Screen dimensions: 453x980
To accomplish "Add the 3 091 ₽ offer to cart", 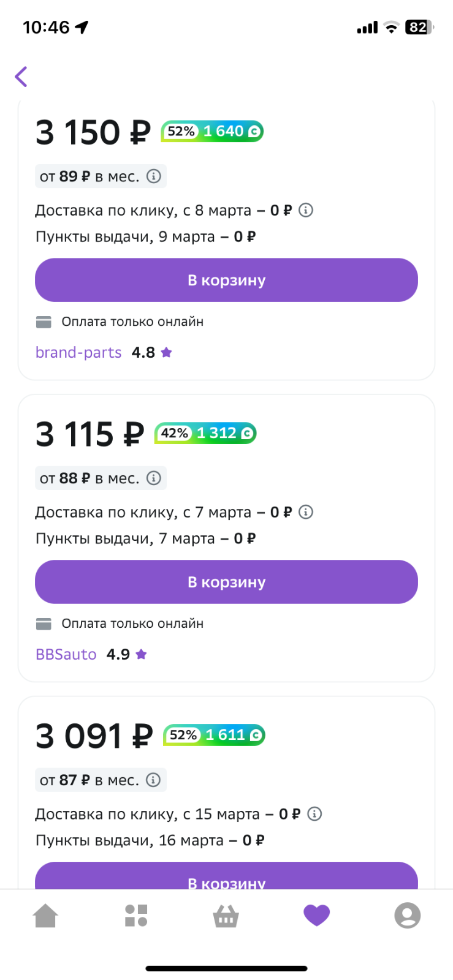I will pyautogui.click(x=226, y=876).
